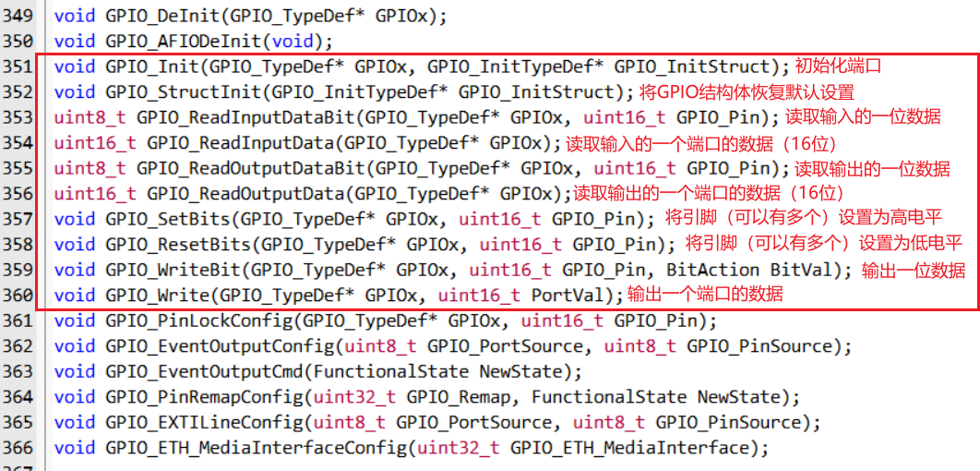Click the 将GPIO结构体恢复默认设置 comment
980x471 pixels.
point(747,92)
